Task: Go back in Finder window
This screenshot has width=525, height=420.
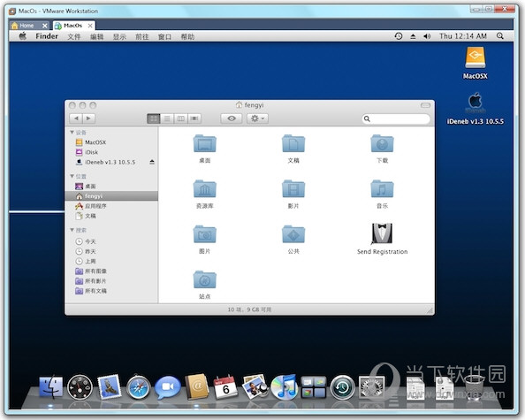Action: tap(76, 118)
